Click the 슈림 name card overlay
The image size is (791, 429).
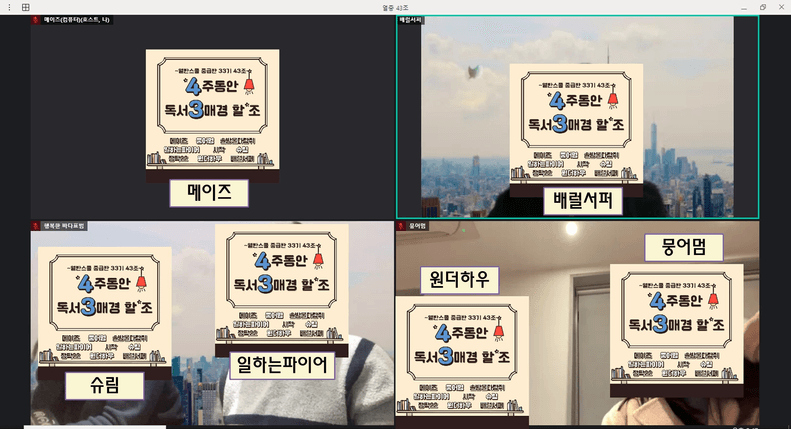pyautogui.click(x=104, y=386)
